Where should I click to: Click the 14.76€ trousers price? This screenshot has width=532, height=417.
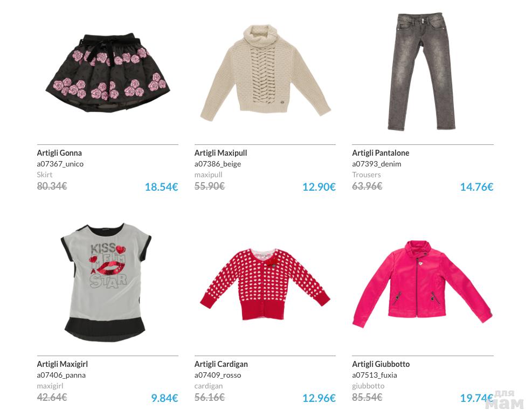click(476, 187)
